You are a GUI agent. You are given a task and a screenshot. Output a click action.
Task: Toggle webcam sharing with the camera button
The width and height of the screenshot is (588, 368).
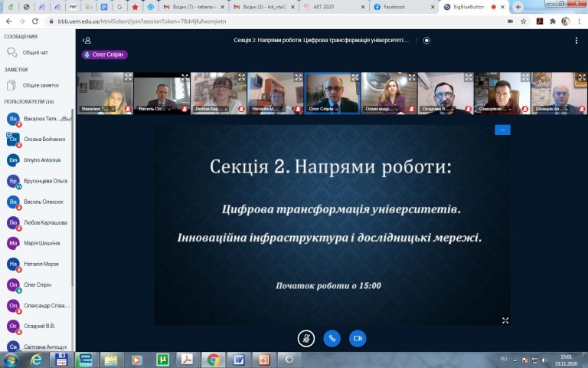(x=357, y=338)
